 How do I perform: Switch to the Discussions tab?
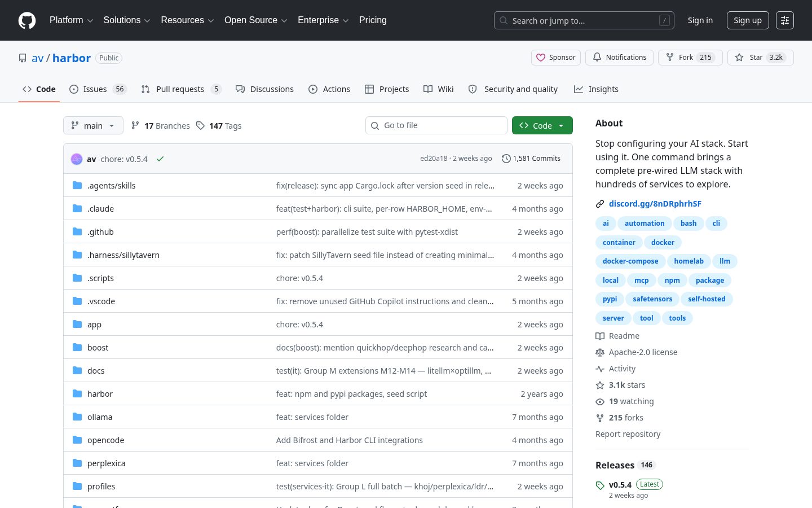264,89
